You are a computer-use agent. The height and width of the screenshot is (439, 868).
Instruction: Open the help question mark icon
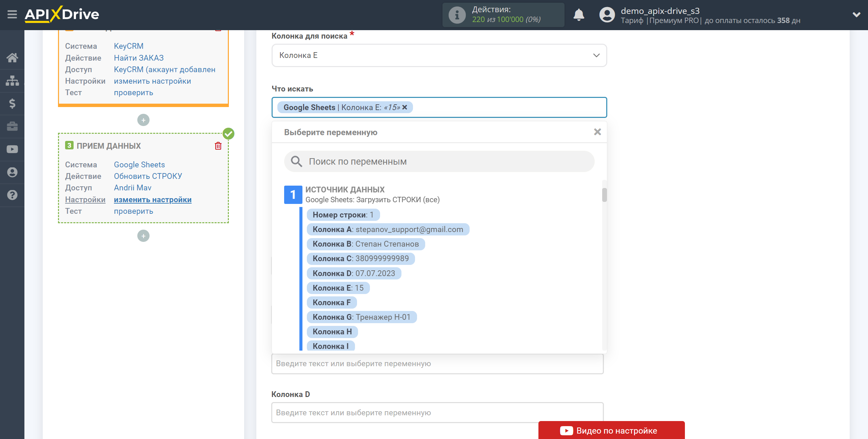(12, 195)
